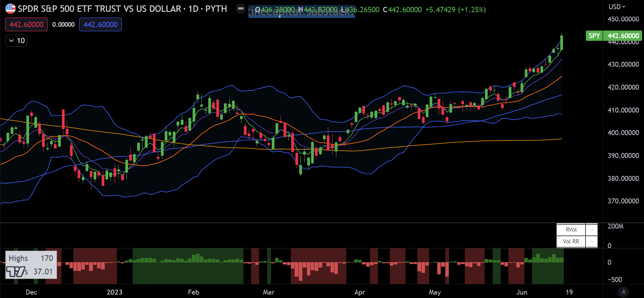Click the 450.00000 price axis label
Screen dimensions: 644x298
(623, 19)
